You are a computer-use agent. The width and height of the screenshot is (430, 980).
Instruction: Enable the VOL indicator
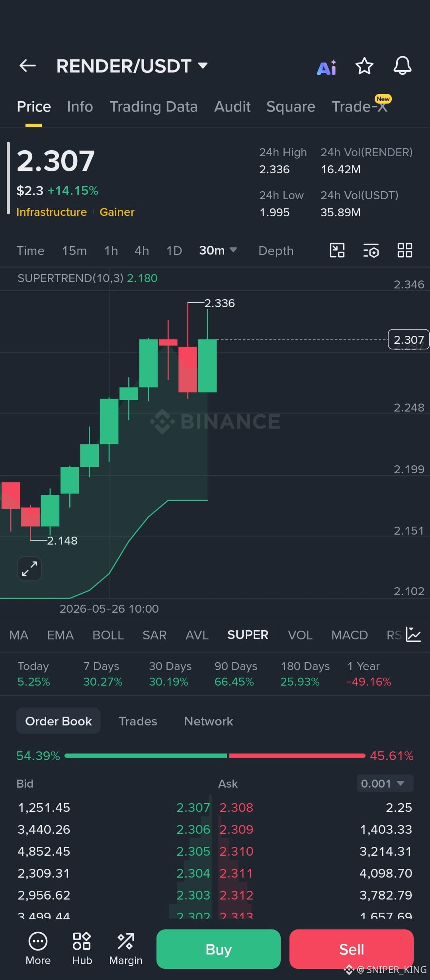(x=300, y=635)
